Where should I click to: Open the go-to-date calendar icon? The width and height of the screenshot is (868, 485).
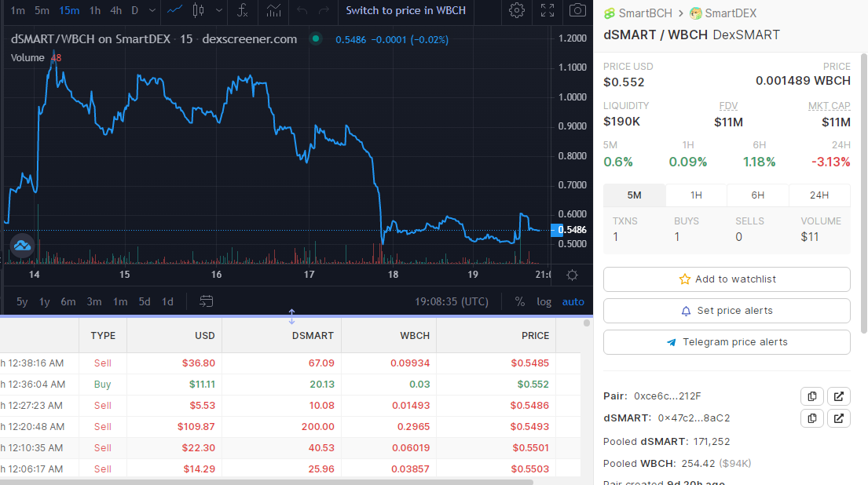coord(206,301)
